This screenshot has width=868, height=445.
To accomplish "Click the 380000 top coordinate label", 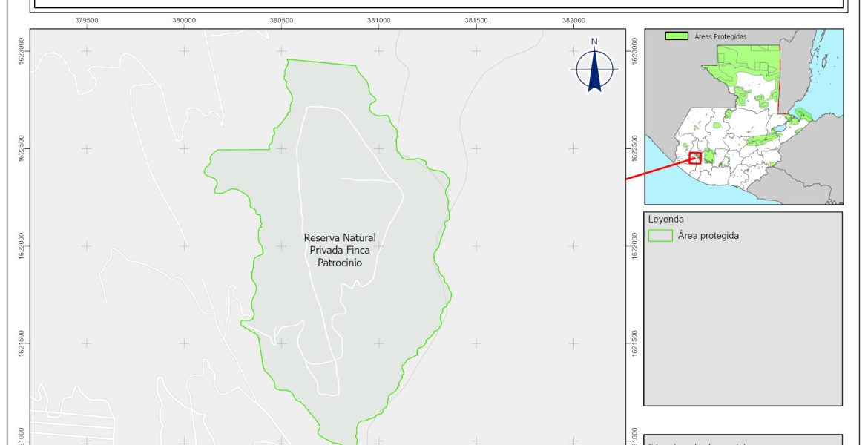I will (x=184, y=21).
